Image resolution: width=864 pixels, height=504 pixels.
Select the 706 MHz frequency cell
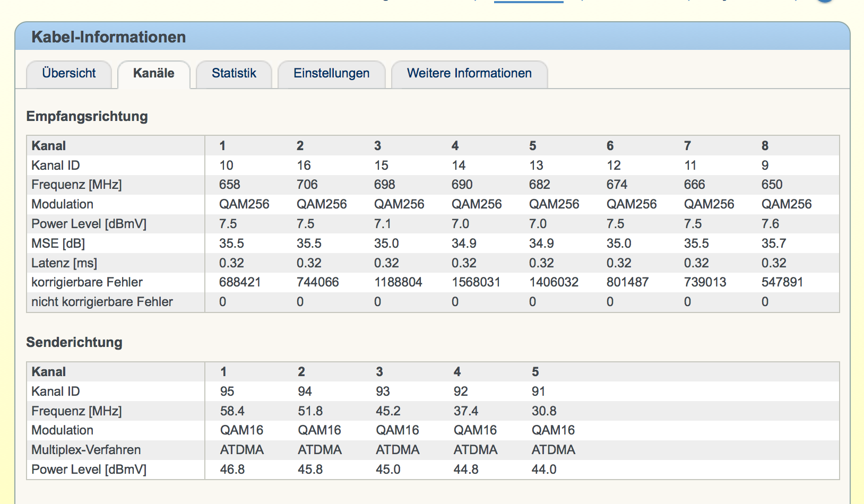tap(307, 185)
